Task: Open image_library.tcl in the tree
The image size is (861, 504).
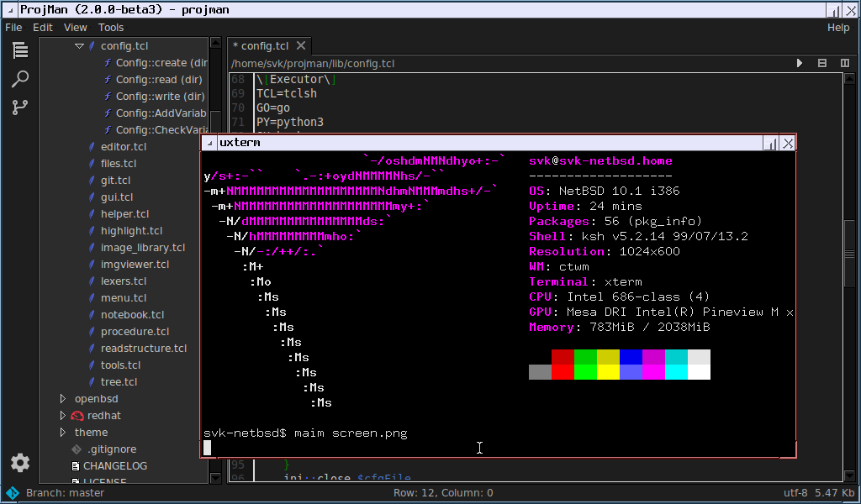Action: pos(143,247)
